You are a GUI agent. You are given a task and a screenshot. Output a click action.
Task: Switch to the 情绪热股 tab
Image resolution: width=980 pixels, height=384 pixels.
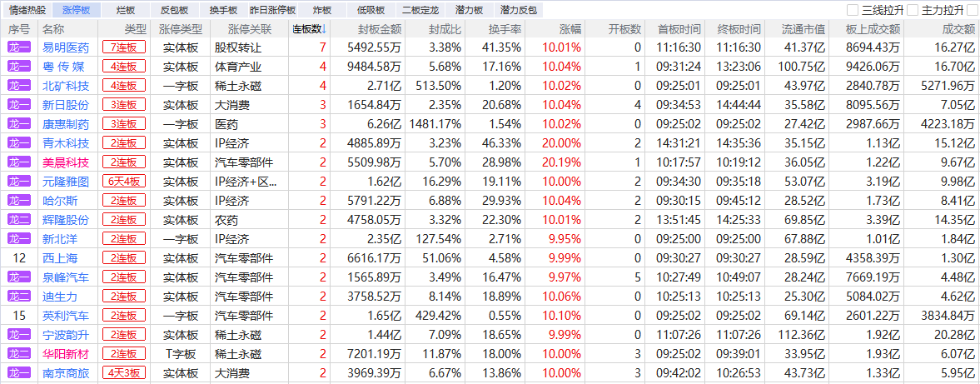tap(27, 10)
